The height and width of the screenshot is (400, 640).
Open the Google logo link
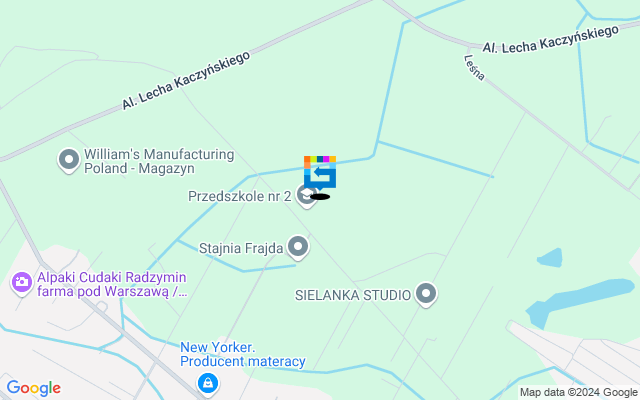[33, 388]
